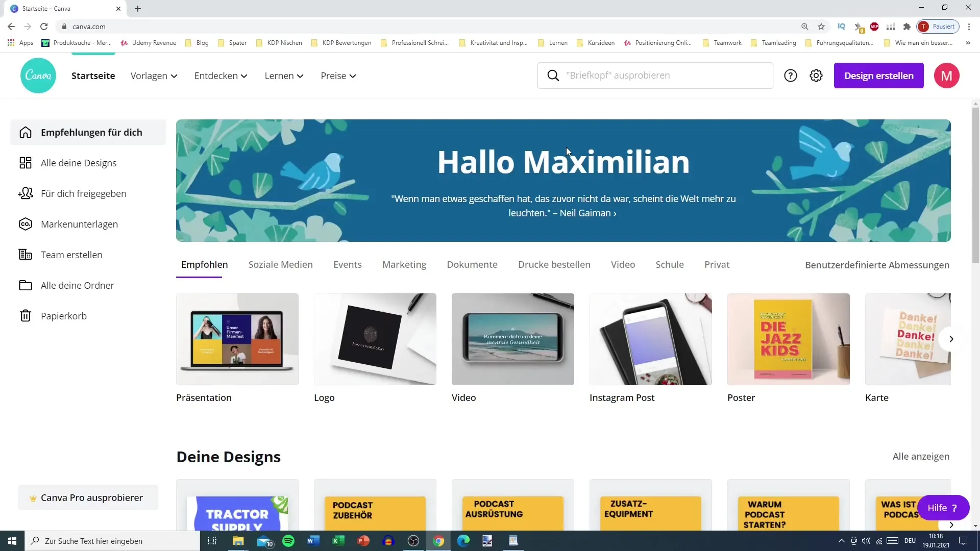Open PowerPoint from the taskbar

tap(363, 541)
